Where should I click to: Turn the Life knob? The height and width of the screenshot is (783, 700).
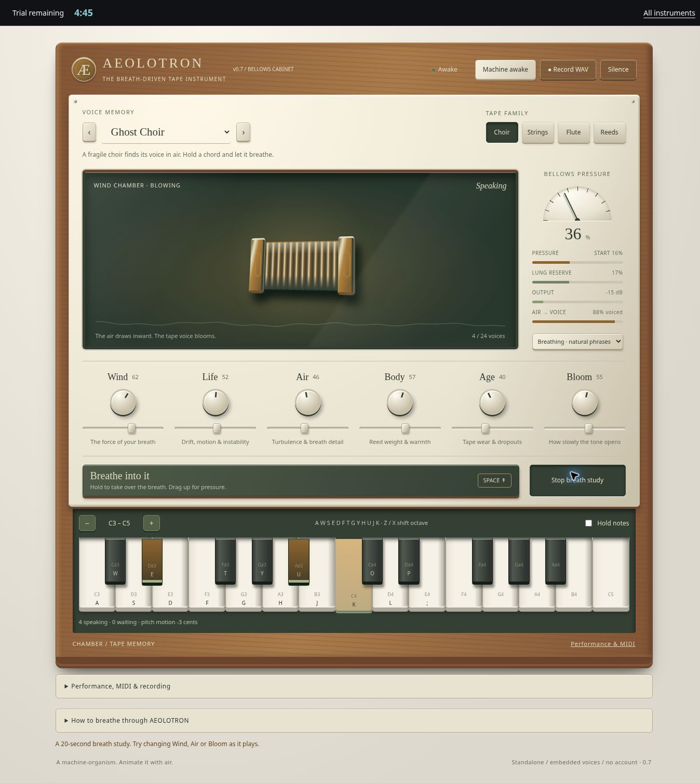216,402
